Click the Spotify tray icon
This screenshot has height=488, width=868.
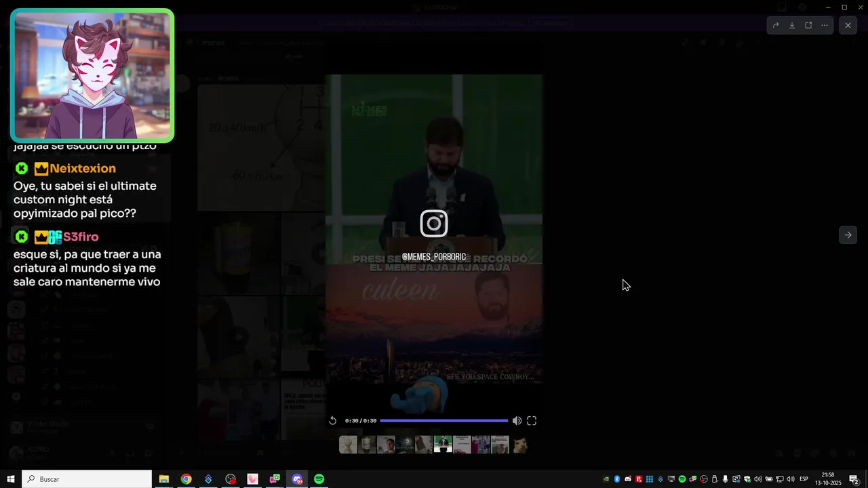point(682,479)
